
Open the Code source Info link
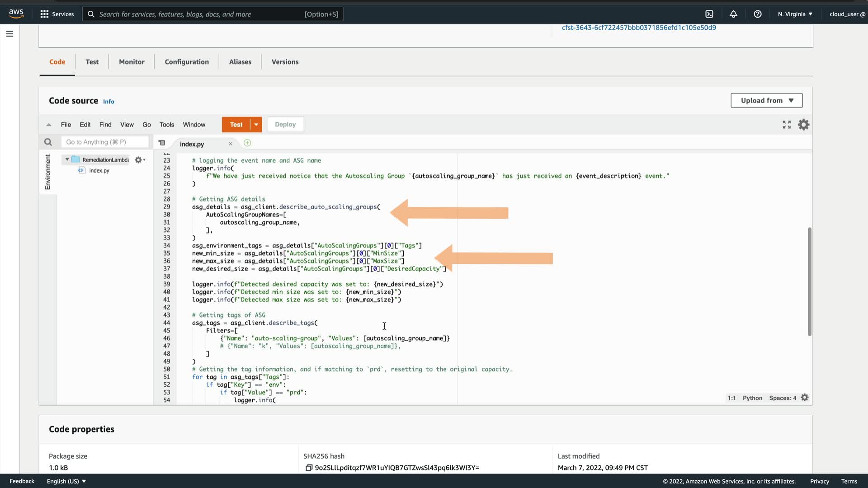(108, 102)
